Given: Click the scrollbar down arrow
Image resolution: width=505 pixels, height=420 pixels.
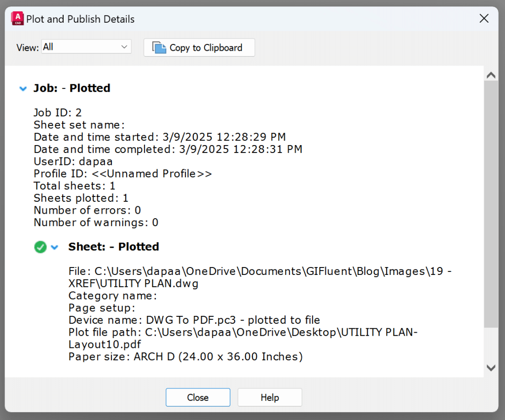Looking at the screenshot, I should click(491, 367).
